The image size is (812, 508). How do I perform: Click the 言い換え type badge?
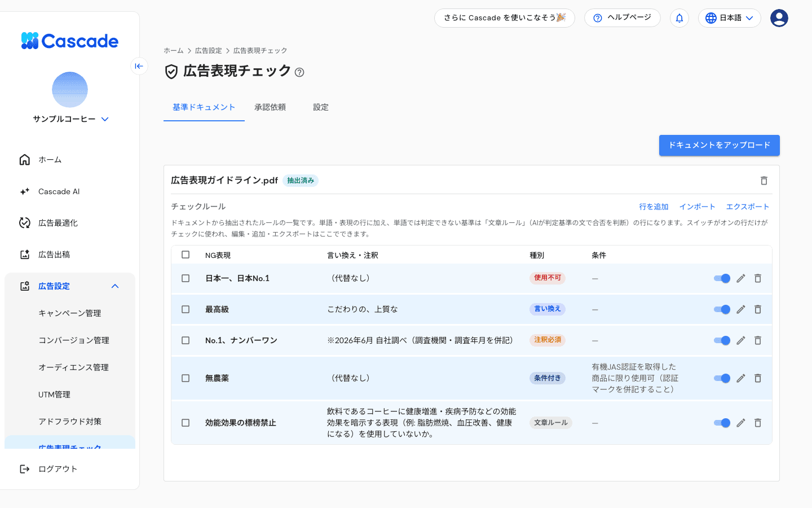pos(548,309)
